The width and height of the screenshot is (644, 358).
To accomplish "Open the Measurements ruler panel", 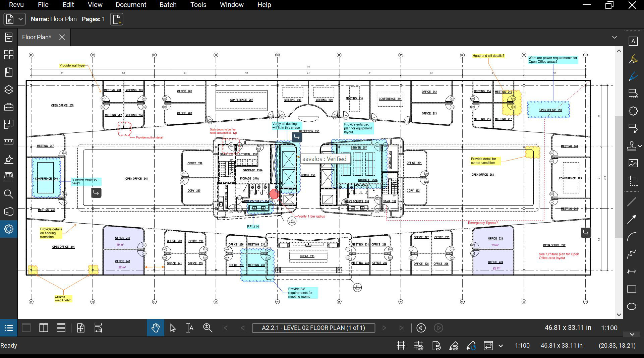I will pyautogui.click(x=9, y=142).
